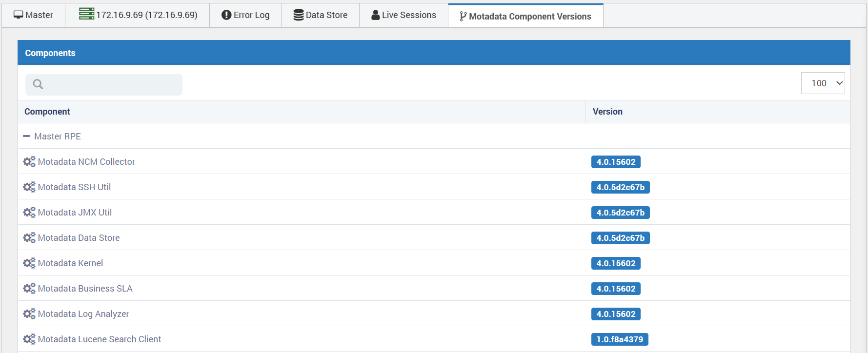Click gears icon for Motadata Business SLA
Viewport: 868px width, 353px height.
click(x=29, y=289)
